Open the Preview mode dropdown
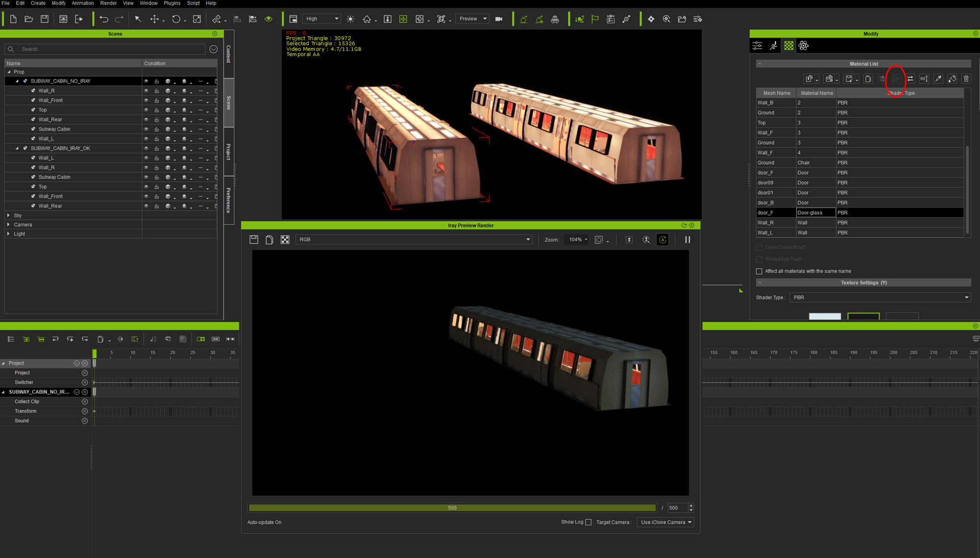 [x=472, y=19]
